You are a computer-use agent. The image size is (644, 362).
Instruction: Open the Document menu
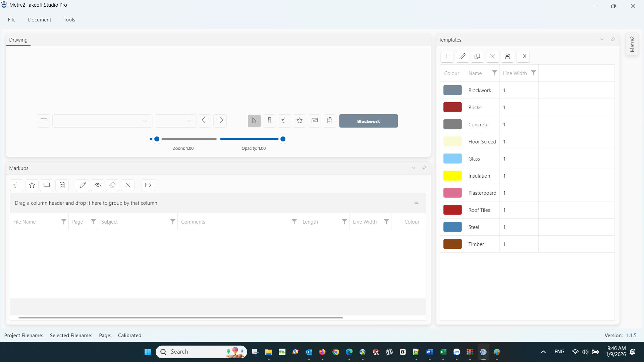[x=40, y=20]
